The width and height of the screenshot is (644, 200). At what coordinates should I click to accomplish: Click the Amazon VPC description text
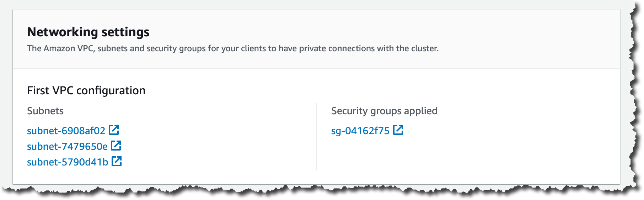pos(233,48)
